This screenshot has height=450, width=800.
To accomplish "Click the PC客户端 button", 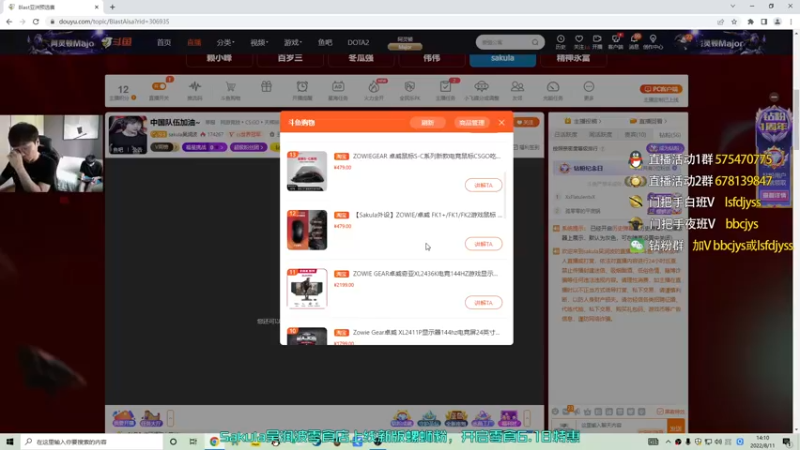I will click(661, 89).
